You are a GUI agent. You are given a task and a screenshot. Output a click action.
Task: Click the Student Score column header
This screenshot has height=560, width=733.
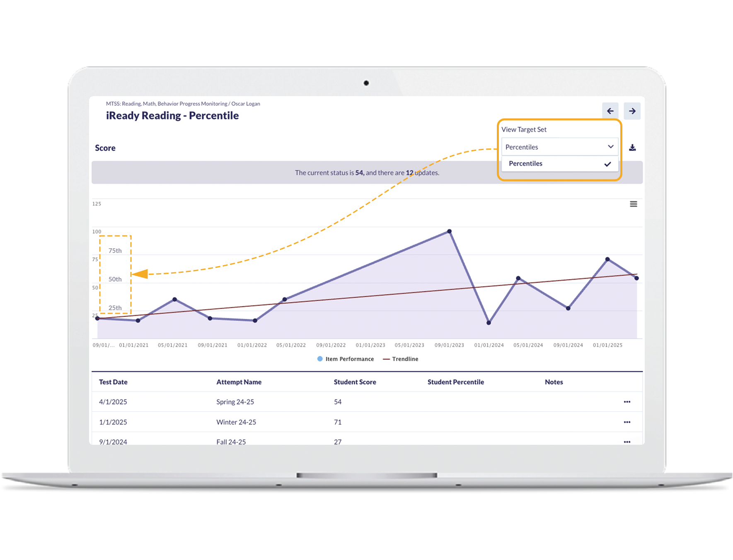coord(355,382)
